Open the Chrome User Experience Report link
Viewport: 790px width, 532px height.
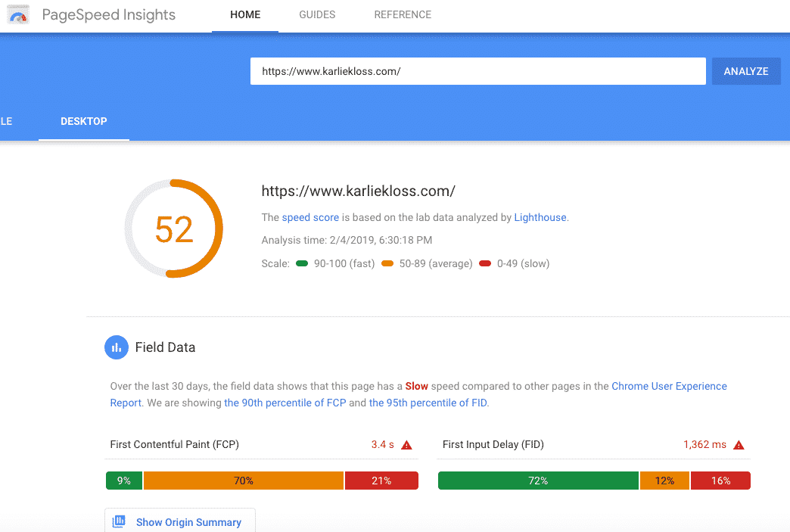click(x=669, y=387)
